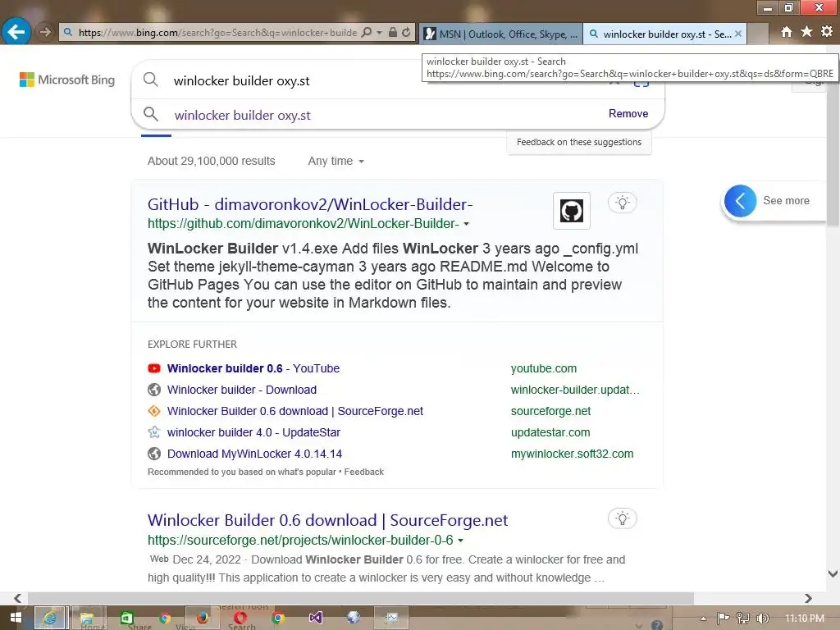Show hidden tray icons arrow
Screen dimensions: 840x630
tap(703, 619)
